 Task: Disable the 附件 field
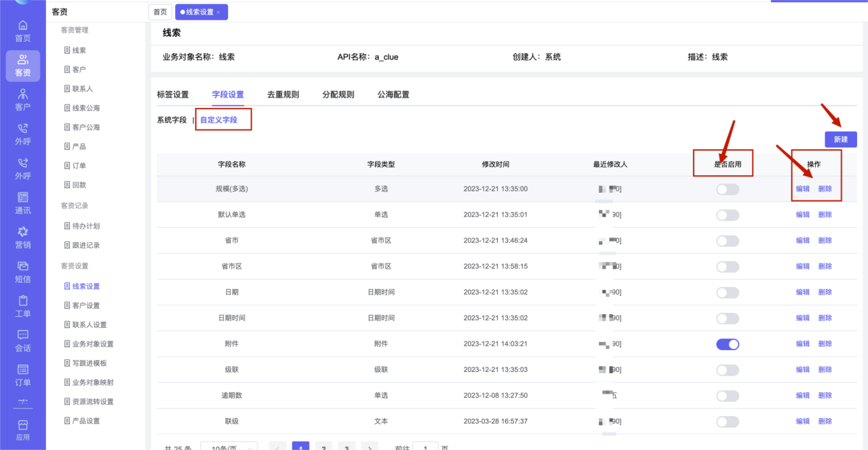pyautogui.click(x=728, y=344)
